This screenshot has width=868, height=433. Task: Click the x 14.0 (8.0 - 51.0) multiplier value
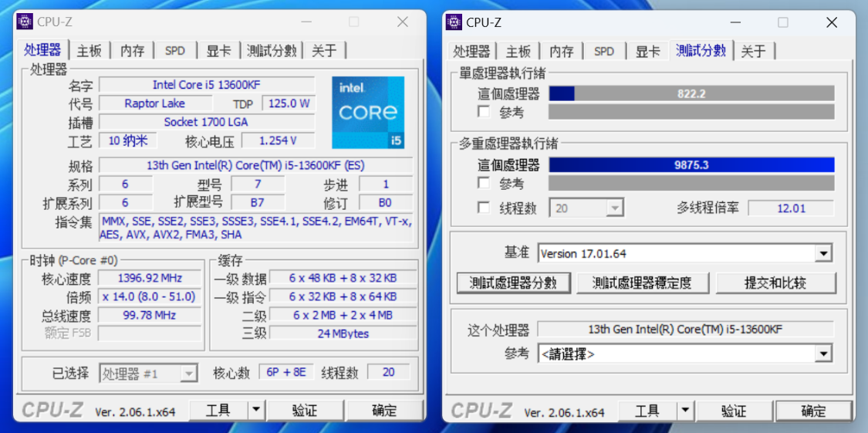click(150, 296)
